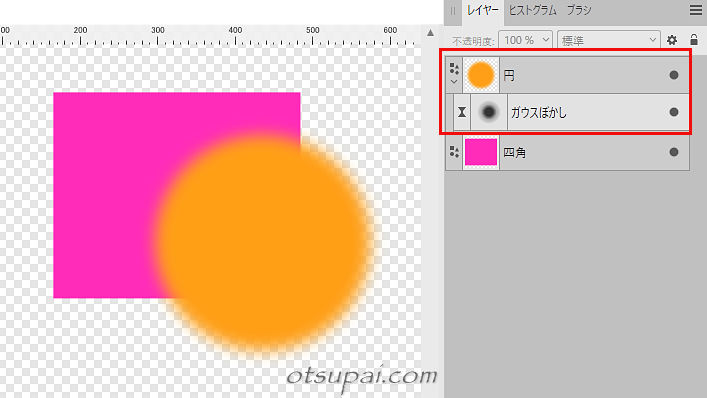707x398 pixels.
Task: Click the magenta thumbnail of 四角 layer
Action: coord(481,152)
